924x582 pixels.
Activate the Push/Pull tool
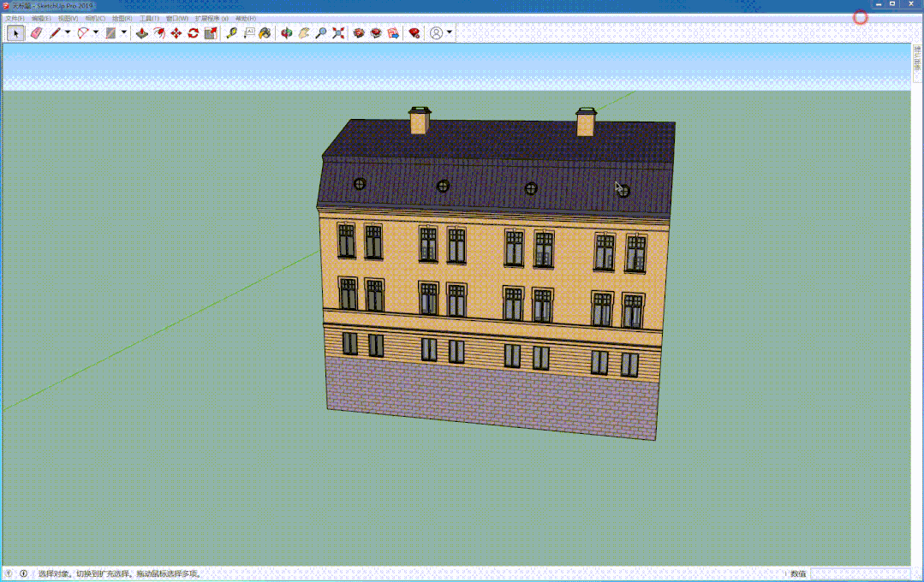[142, 33]
